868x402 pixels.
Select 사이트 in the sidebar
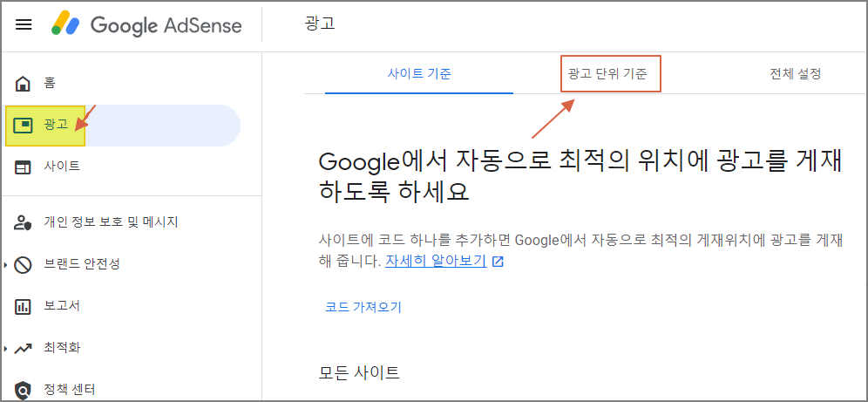tap(62, 166)
